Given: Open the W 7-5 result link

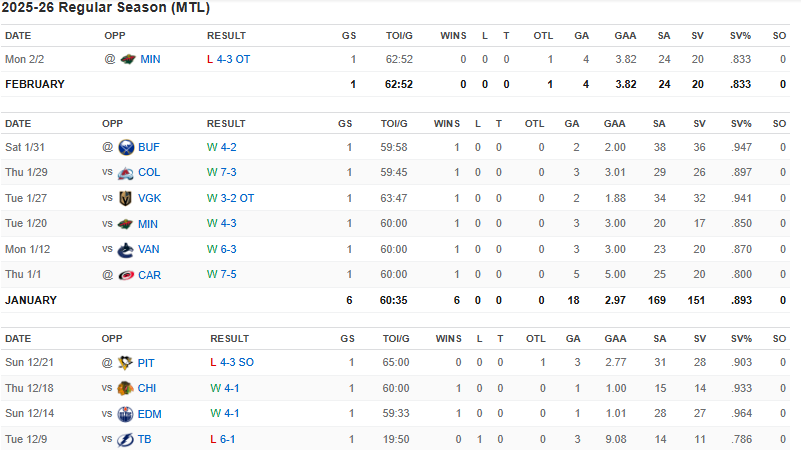Looking at the screenshot, I should (222, 275).
